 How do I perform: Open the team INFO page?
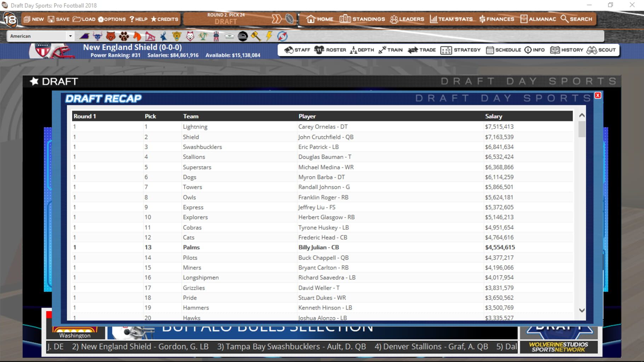coord(535,50)
